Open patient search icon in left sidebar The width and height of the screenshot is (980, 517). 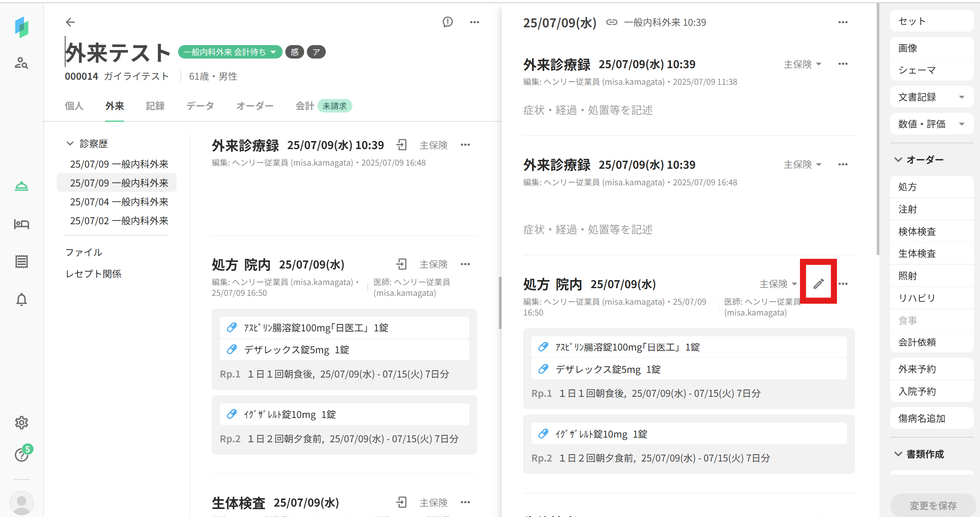(x=22, y=63)
